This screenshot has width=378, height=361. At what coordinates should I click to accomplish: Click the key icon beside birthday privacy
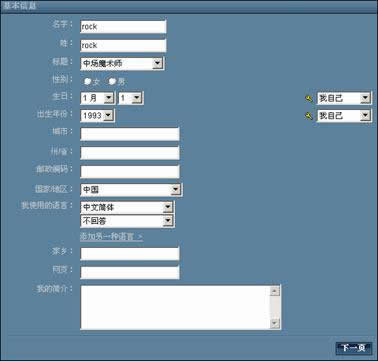[x=309, y=98]
